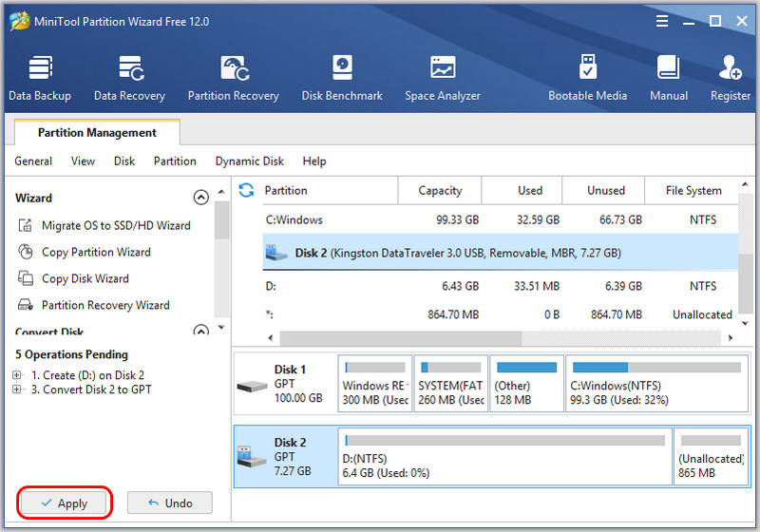This screenshot has height=532, width=760.
Task: Click the partition list scroll right arrow
Action: click(730, 338)
